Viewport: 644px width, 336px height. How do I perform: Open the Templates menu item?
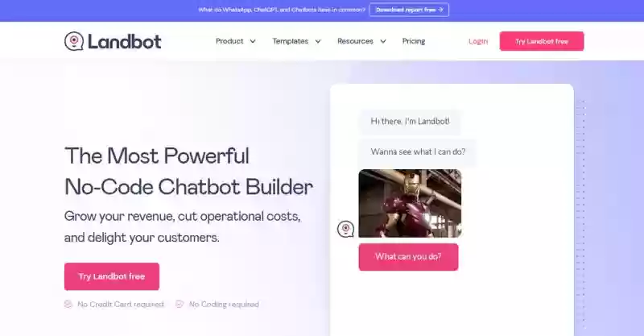point(291,41)
